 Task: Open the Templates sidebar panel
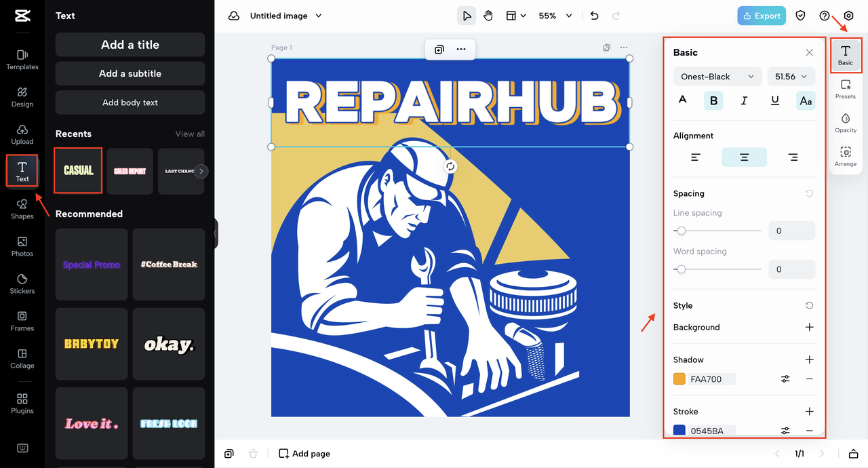tap(22, 60)
